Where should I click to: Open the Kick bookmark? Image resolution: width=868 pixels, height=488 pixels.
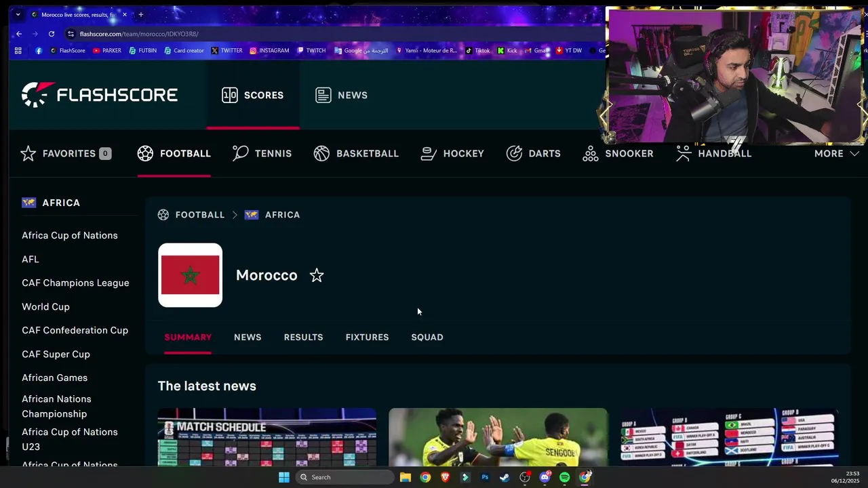point(507,50)
